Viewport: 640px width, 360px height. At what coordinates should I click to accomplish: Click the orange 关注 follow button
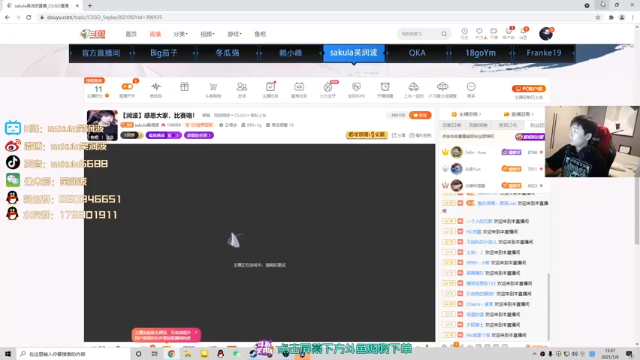pyautogui.click(x=420, y=116)
